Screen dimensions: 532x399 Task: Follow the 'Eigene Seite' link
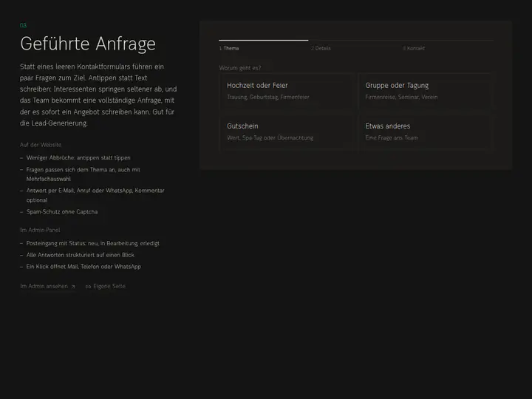coord(106,286)
